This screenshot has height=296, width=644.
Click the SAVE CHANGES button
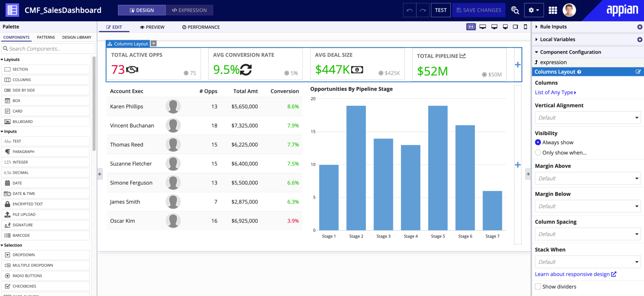click(x=479, y=10)
